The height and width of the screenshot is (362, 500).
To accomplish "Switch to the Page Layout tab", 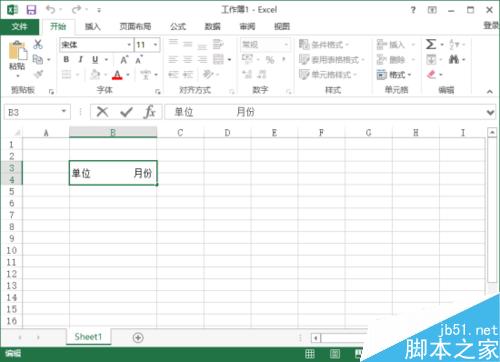I will tap(135, 27).
